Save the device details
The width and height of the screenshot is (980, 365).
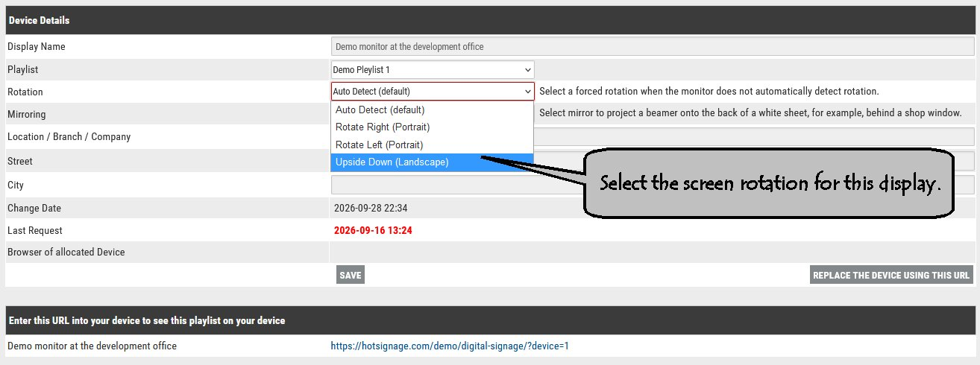pyautogui.click(x=351, y=275)
